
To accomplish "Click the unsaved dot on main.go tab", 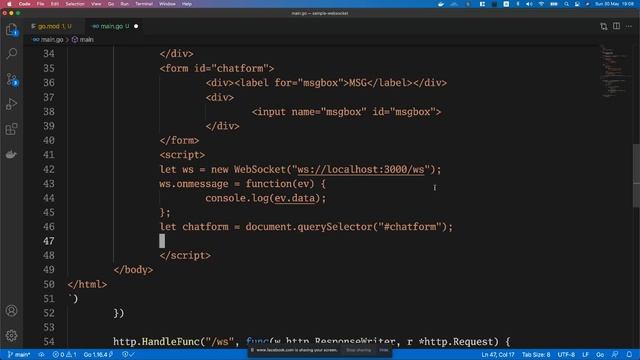I will point(136,26).
